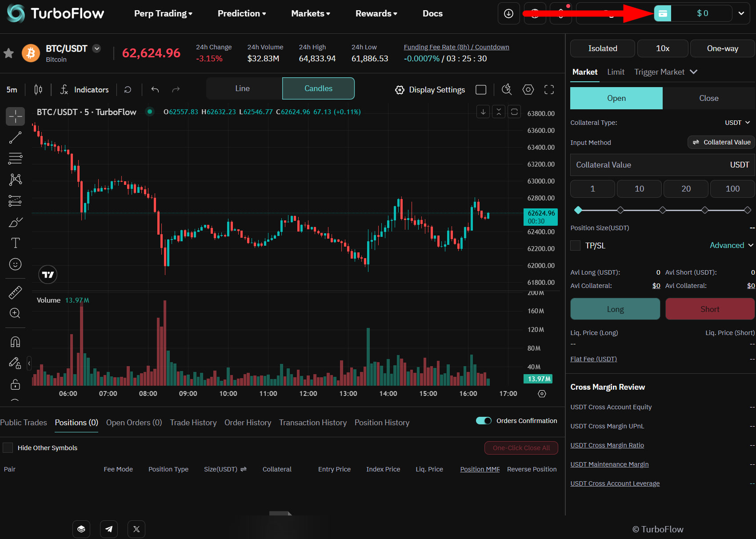The image size is (756, 539).
Task: Open the Perp Trading menu
Action: (x=163, y=13)
